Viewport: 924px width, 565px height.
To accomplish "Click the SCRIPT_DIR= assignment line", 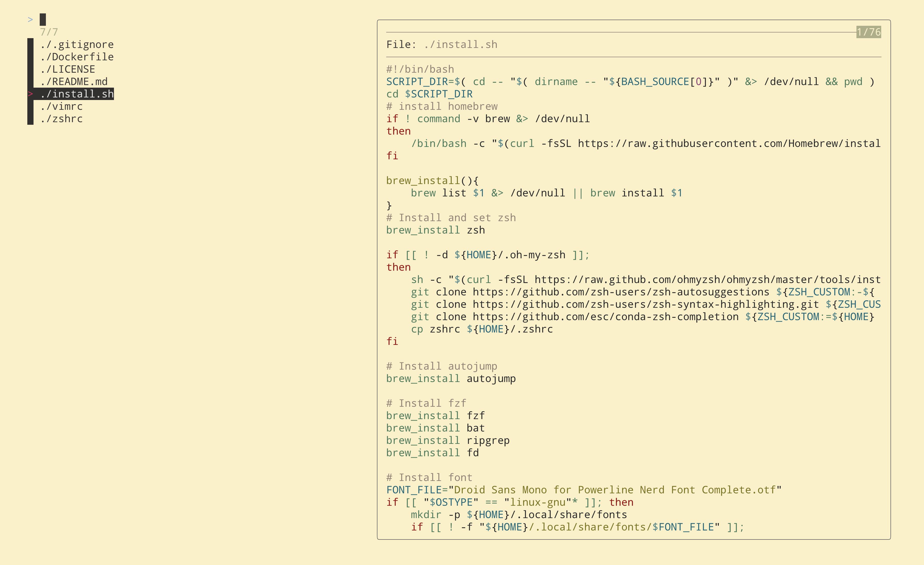I will [630, 82].
